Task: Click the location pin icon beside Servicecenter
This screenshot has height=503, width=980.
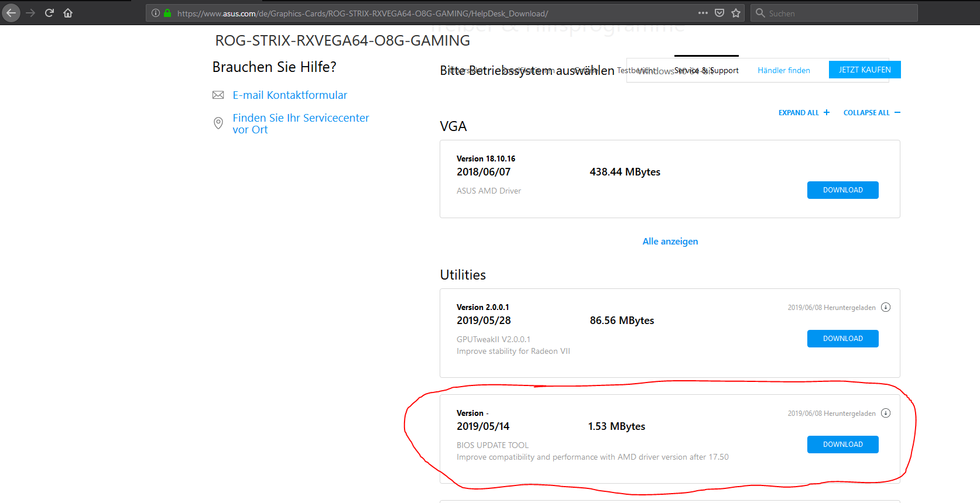Action: (218, 123)
